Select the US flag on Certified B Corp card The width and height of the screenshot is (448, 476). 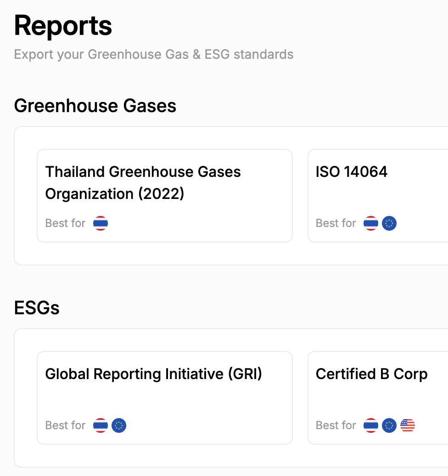408,425
